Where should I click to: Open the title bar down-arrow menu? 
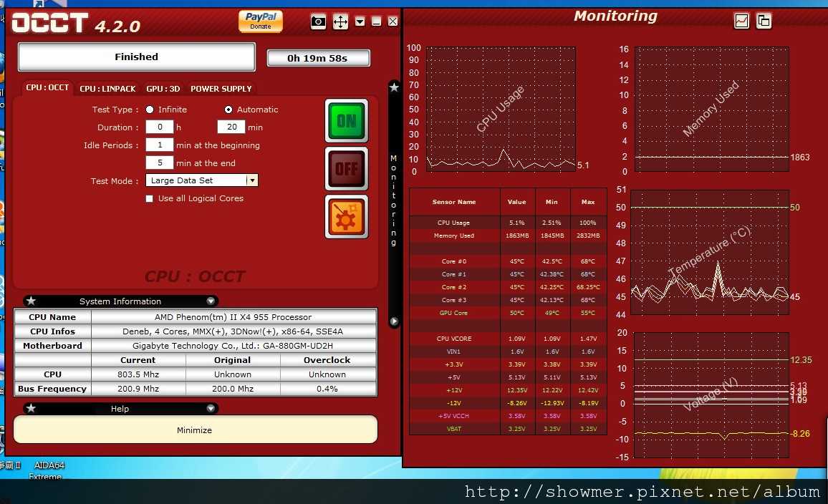[360, 21]
